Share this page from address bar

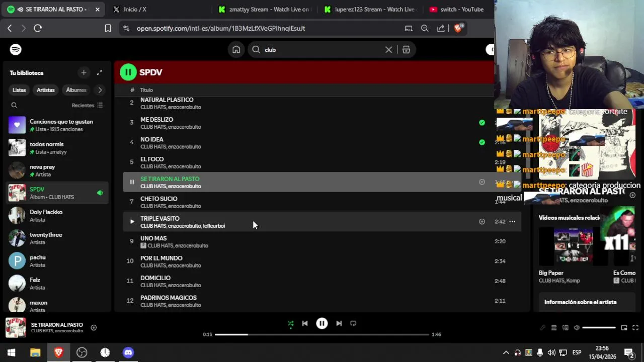[x=441, y=28]
